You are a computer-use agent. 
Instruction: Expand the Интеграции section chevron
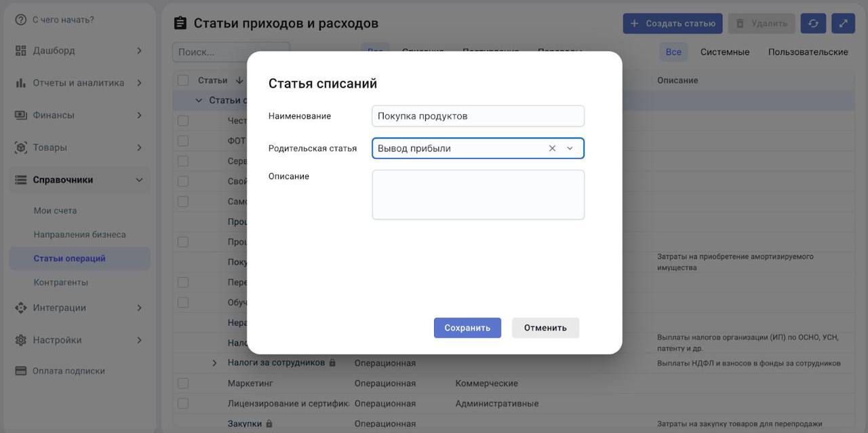[139, 307]
